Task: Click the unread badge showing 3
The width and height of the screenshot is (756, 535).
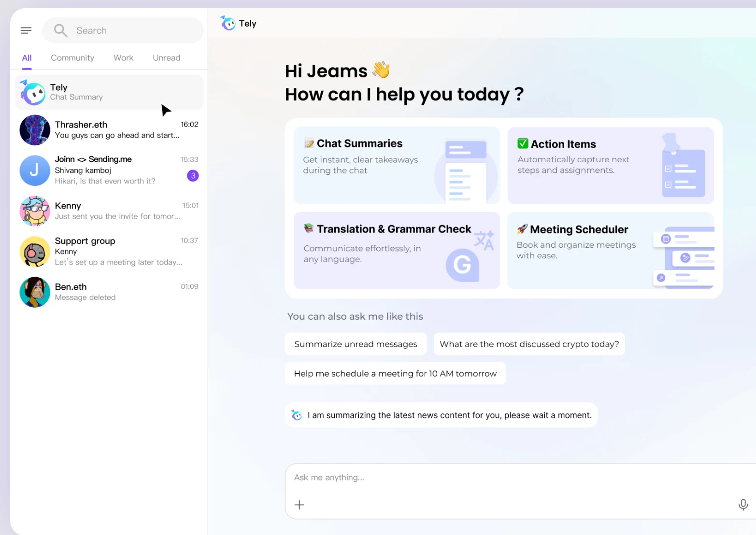Action: pos(193,176)
